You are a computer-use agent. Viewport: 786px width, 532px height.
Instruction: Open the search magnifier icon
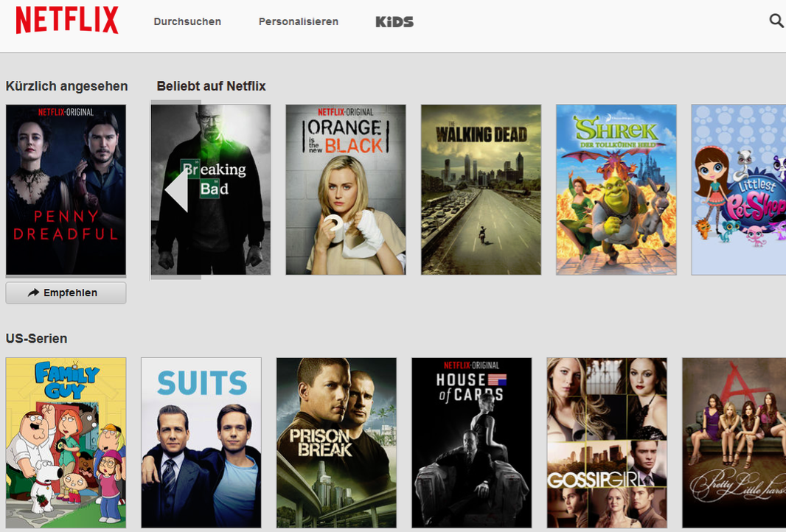[776, 21]
